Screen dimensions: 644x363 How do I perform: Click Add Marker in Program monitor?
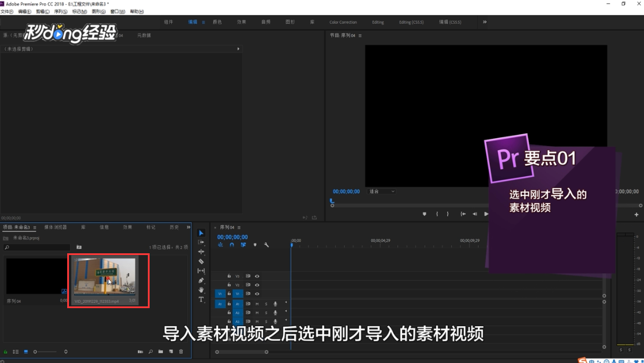(x=424, y=214)
